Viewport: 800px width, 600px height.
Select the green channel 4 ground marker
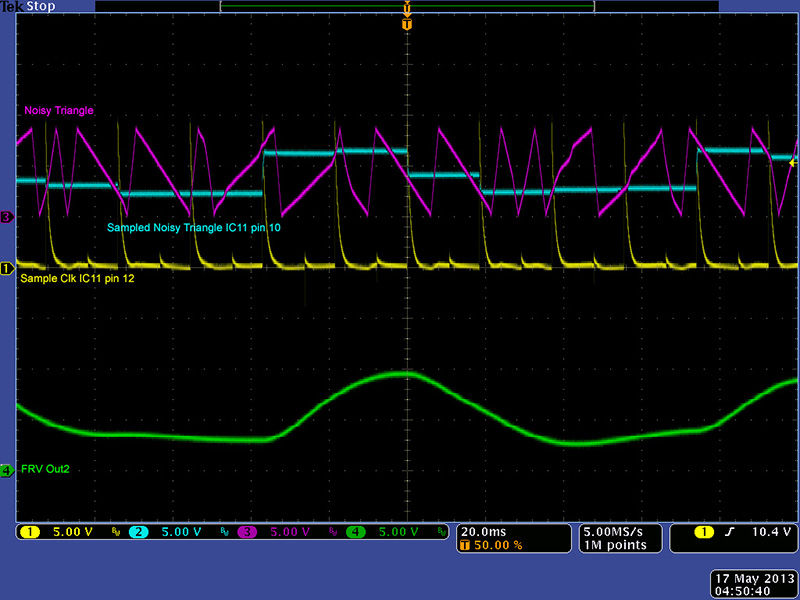pos(6,469)
